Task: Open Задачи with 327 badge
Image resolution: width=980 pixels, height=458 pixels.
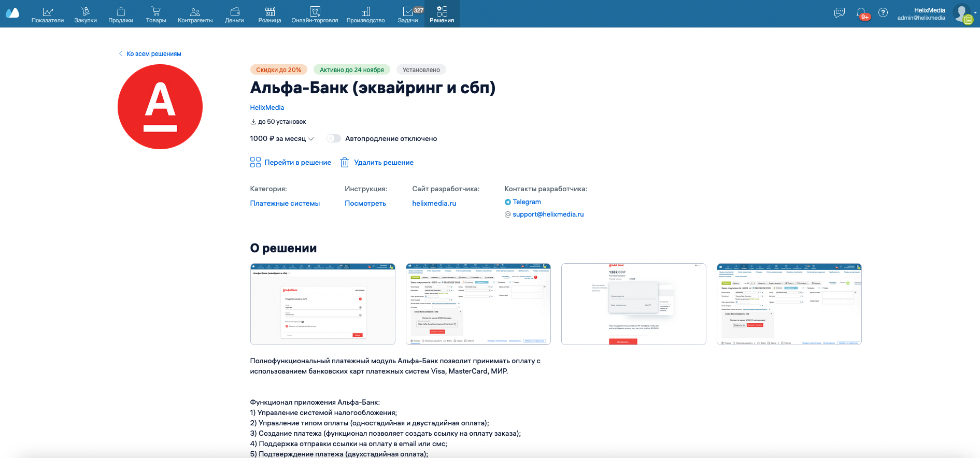Action: coord(408,14)
